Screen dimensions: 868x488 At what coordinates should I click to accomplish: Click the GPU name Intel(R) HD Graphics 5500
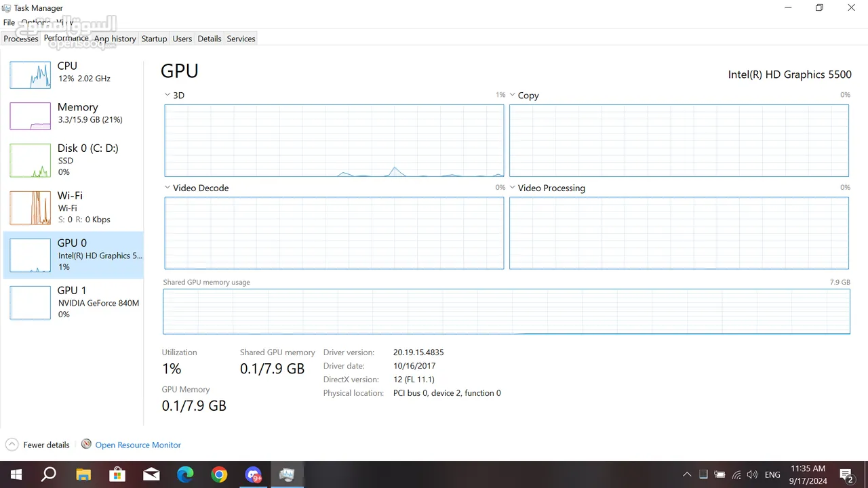point(789,75)
